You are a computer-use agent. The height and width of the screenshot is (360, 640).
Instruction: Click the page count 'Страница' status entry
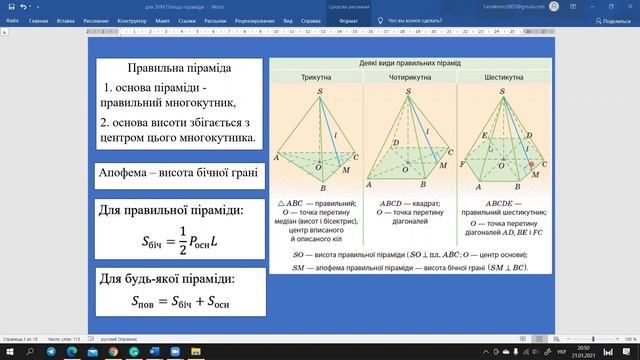[20, 339]
